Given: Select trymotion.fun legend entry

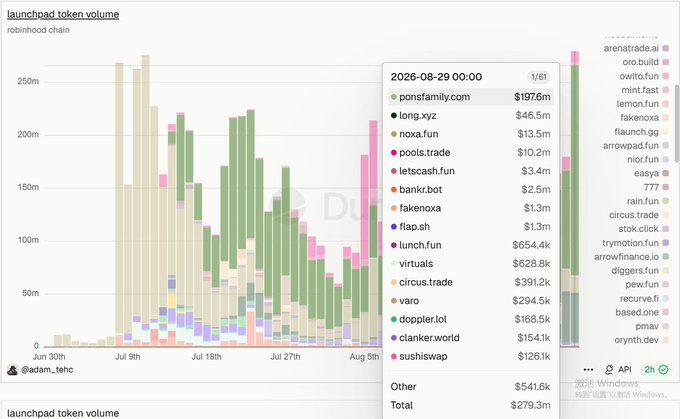Looking at the screenshot, I should (x=635, y=242).
